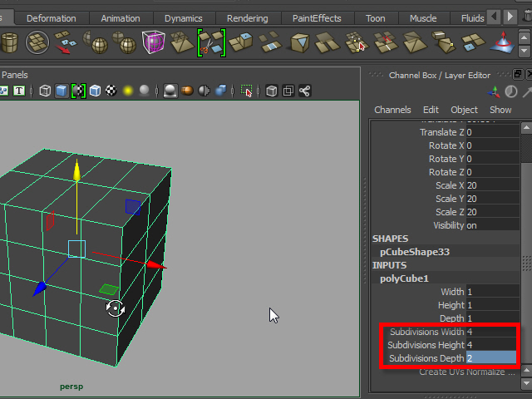
Task: Click the triangulate pyramid shelf icon
Action: 181,42
